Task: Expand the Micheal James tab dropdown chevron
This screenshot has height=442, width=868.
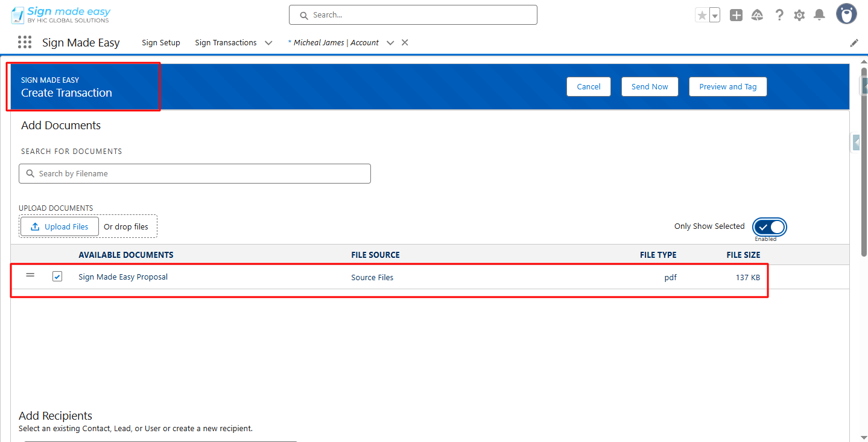Action: (390, 43)
